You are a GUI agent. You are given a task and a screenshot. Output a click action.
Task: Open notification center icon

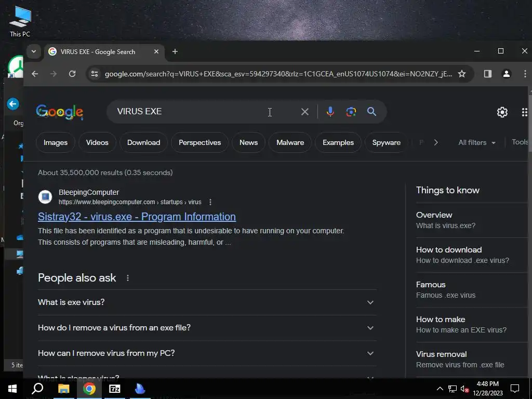(515, 389)
